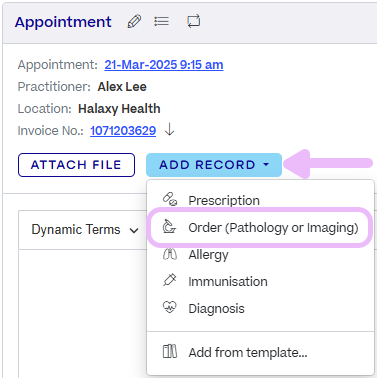377x378 pixels.
Task: Click the books icon beside Add from template
Action: click(170, 351)
